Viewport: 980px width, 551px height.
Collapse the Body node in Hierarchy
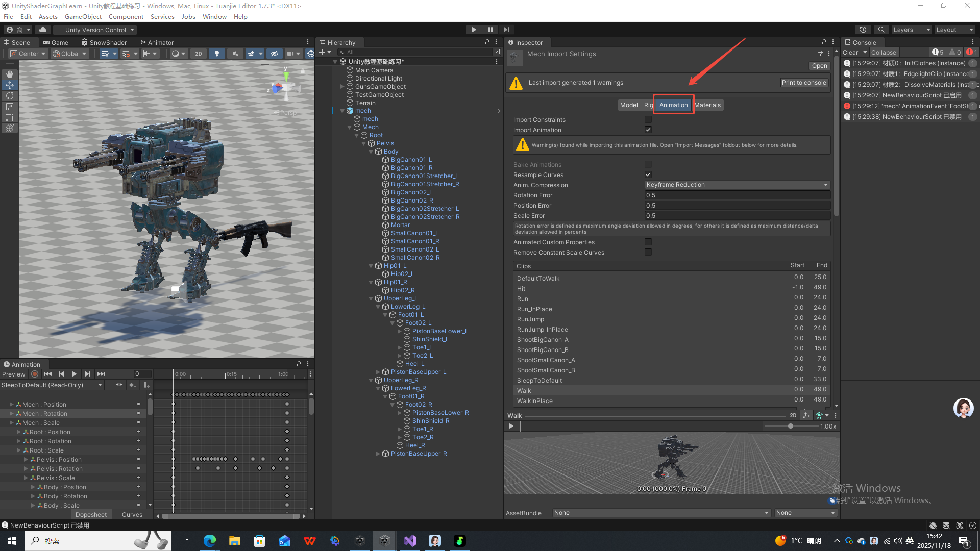click(371, 152)
